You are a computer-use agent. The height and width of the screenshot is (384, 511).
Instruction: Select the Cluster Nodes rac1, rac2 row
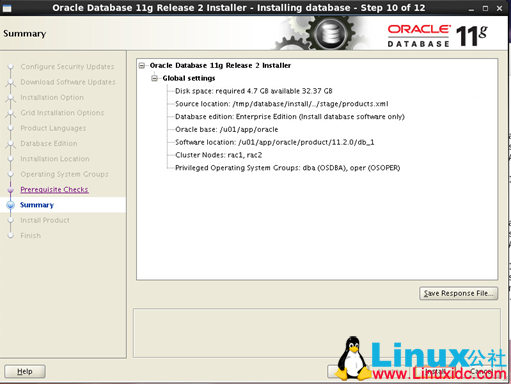(219, 155)
